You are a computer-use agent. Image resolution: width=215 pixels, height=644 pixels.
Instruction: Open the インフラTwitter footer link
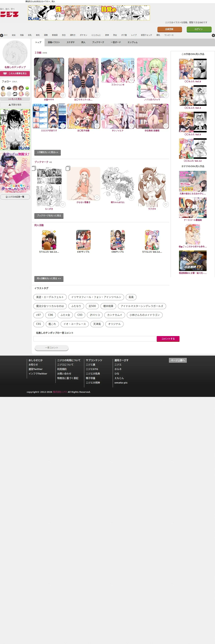point(38,374)
